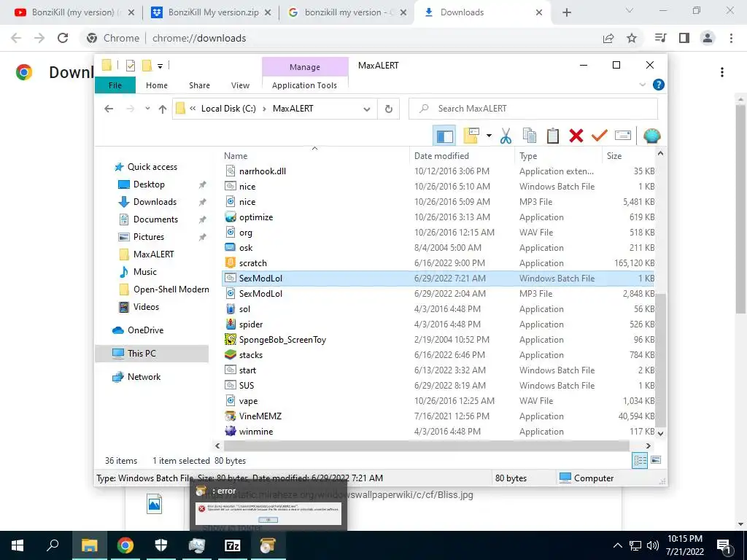Refresh the MaxALERT folder view
Screen dimensions: 747x560
pyautogui.click(x=389, y=109)
